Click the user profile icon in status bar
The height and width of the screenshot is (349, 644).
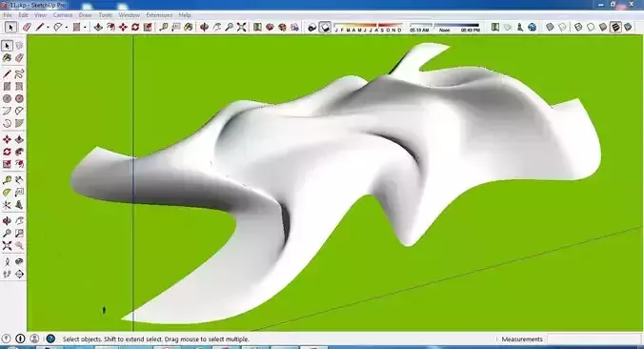(x=34, y=339)
